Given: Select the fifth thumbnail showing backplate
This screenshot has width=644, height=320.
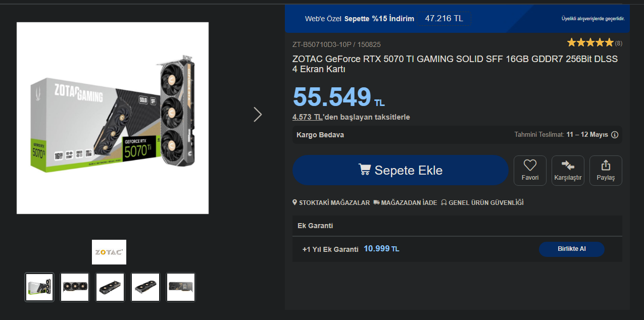Looking at the screenshot, I should (x=181, y=287).
